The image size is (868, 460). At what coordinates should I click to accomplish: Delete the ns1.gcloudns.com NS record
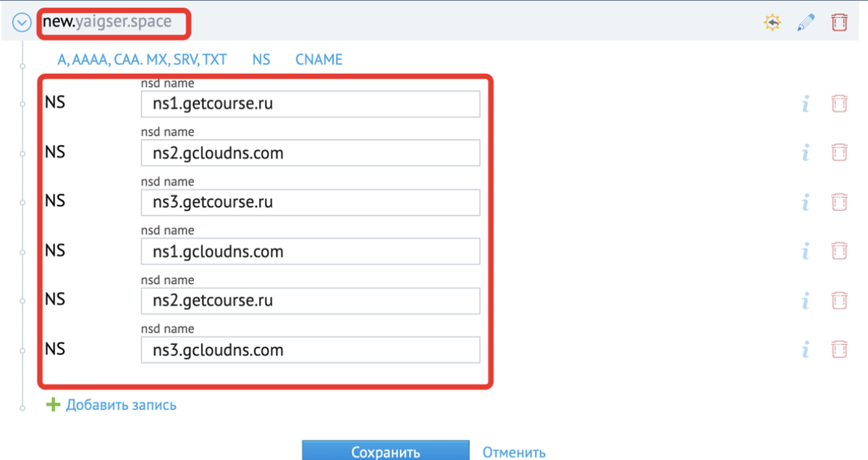[x=839, y=251]
